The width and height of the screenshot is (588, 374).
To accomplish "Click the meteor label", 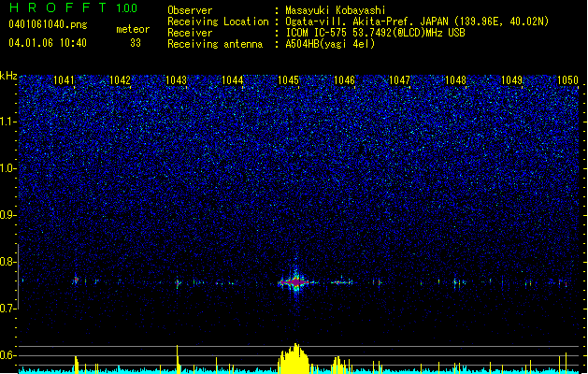I will [x=133, y=29].
